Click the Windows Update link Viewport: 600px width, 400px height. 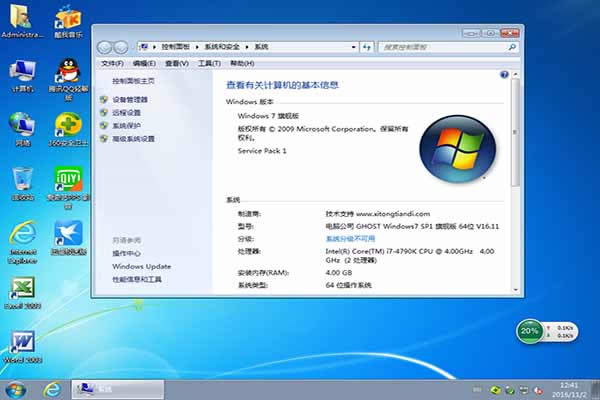click(141, 267)
